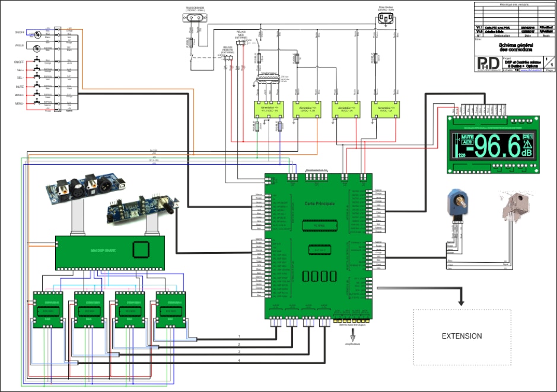
Task: Click the MUTE indicator on the display
Action: coord(467,138)
